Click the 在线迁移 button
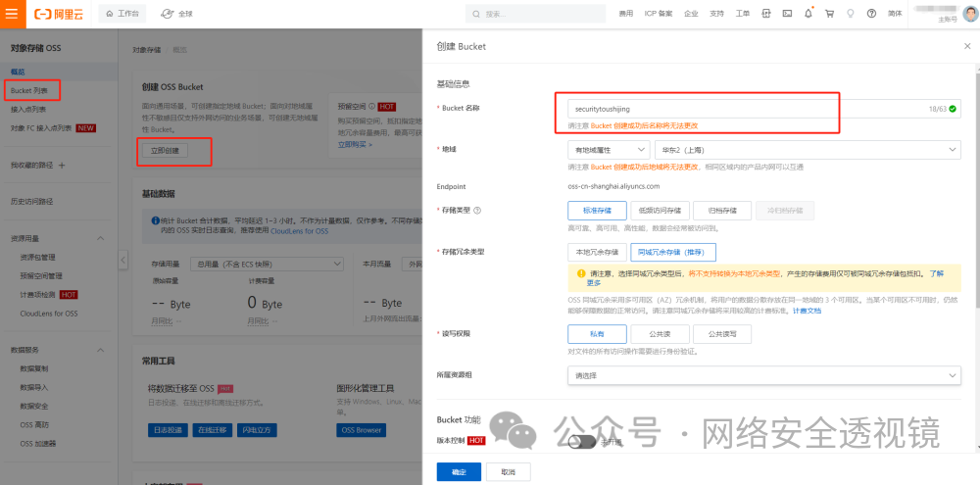Viewport: 980px width, 485px height. click(x=213, y=430)
